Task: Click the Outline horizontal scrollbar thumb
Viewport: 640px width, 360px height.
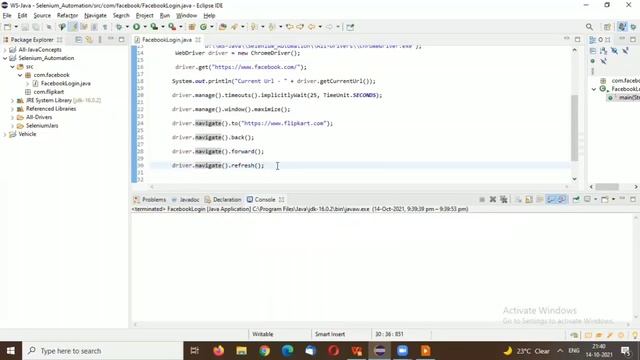Action: [x=607, y=187]
